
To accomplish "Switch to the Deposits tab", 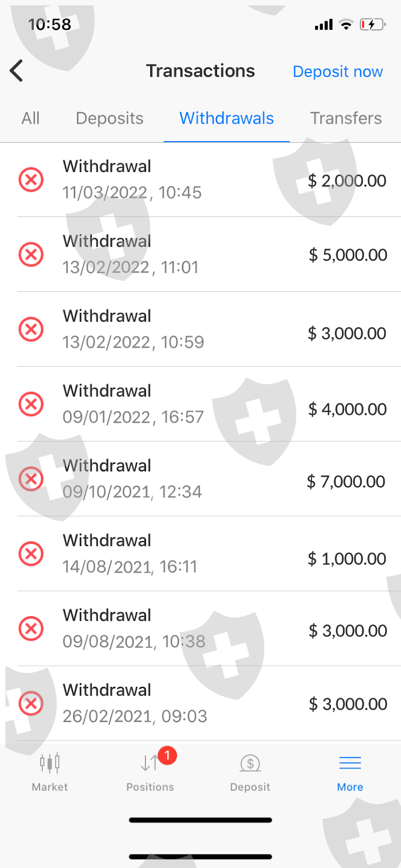I will coord(110,118).
